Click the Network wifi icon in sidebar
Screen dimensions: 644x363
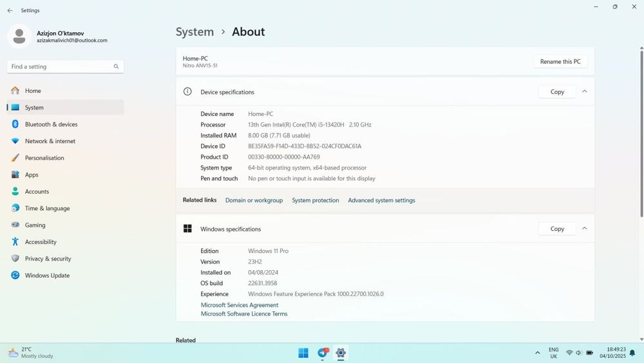click(x=15, y=141)
